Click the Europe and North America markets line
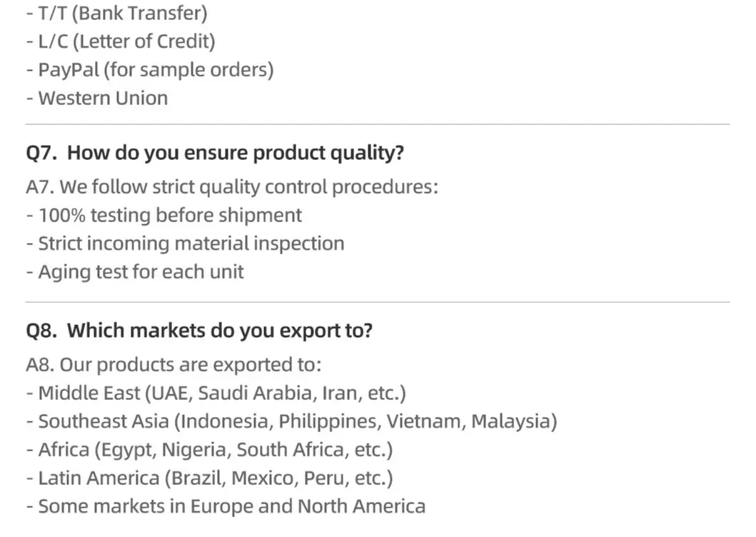 point(226,507)
